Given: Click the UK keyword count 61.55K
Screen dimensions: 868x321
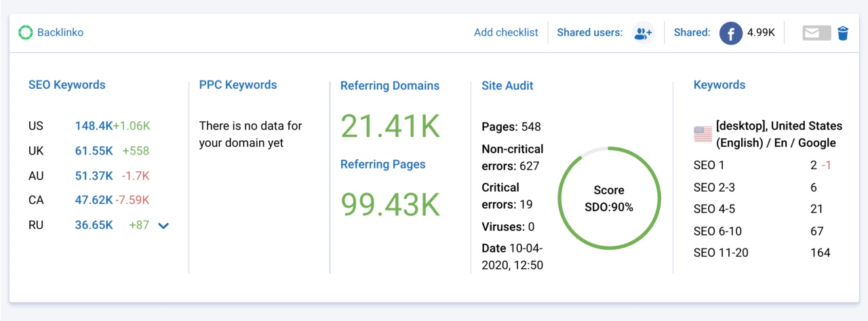Looking at the screenshot, I should pos(94,151).
